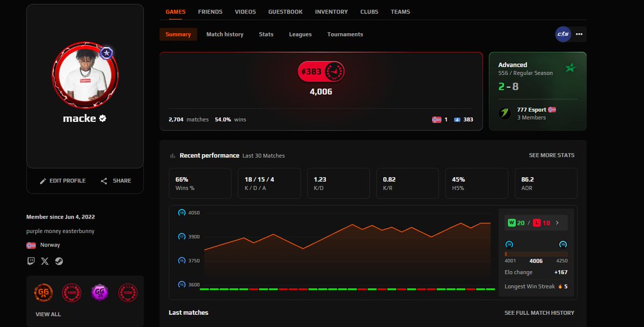Click the fire icon by Longest Win Streak
Image resolution: width=644 pixels, height=327 pixels.
click(x=559, y=287)
